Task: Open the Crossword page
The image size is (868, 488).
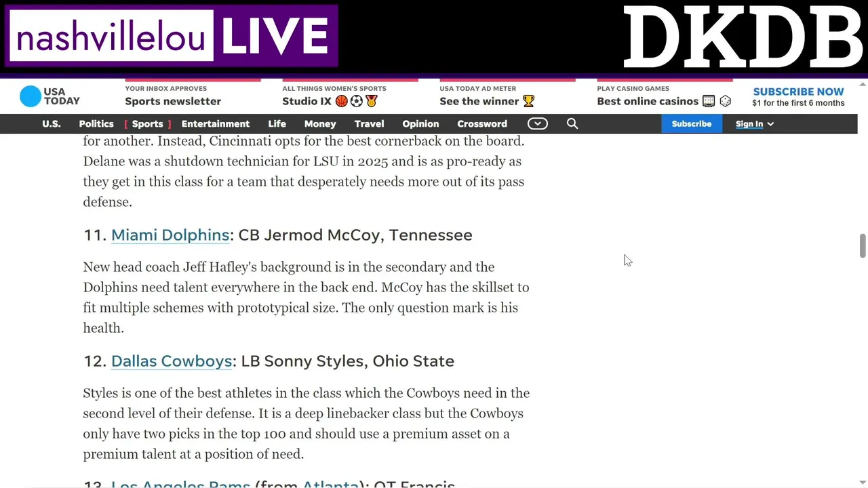Action: click(482, 123)
